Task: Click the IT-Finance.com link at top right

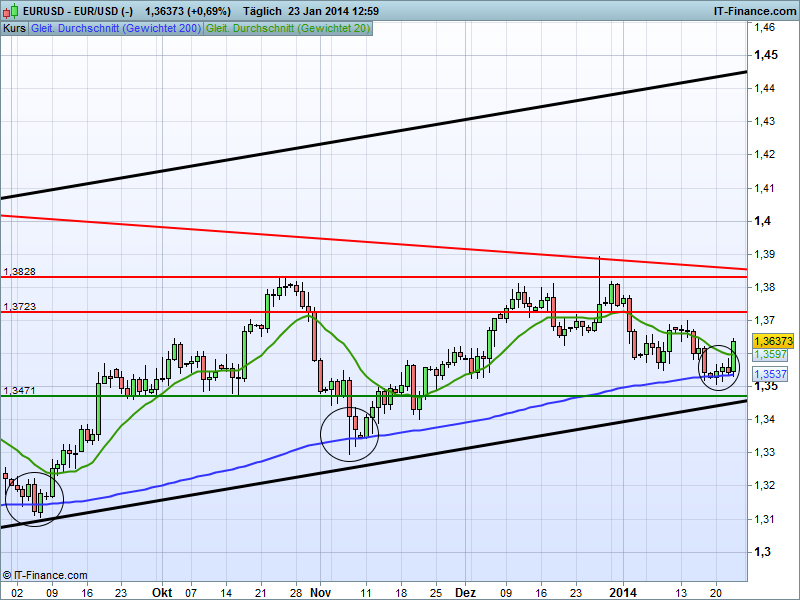Action: [x=752, y=9]
